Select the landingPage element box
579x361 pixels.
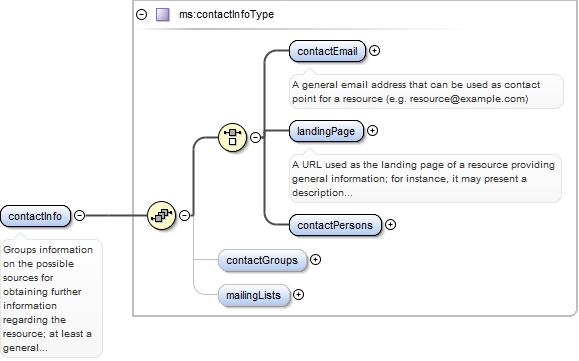pos(326,131)
